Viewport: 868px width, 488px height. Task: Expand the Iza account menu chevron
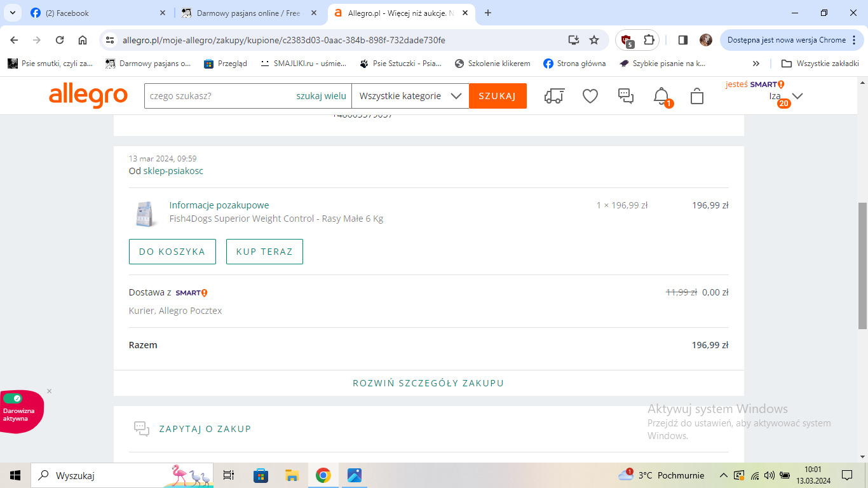click(797, 96)
